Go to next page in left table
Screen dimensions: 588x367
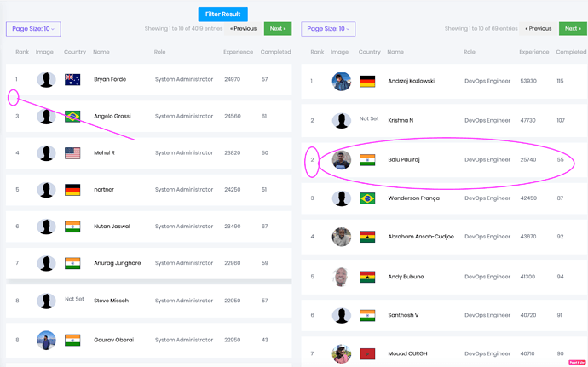(x=277, y=29)
